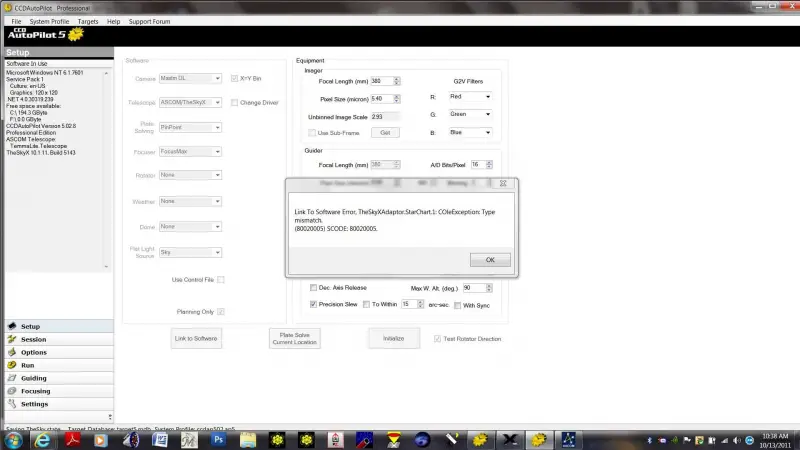Open the blue sphere taskbar icon
800x450 pixels.
coord(422,440)
